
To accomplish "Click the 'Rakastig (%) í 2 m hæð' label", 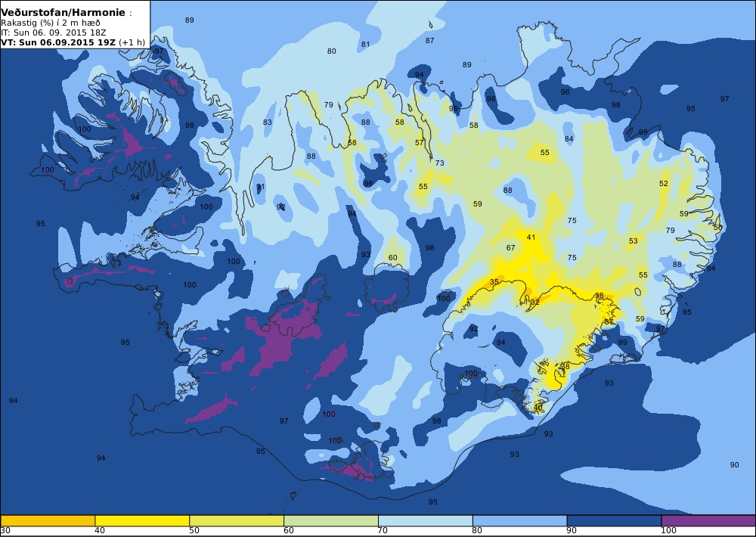I will click(x=51, y=23).
